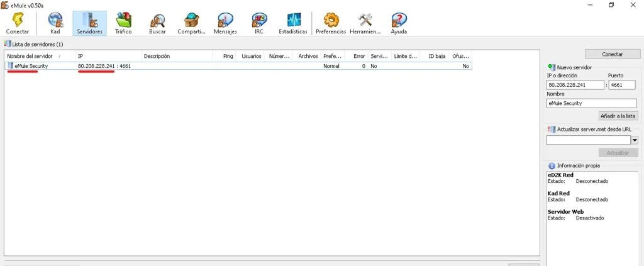Click the Nombre server name field
Screen dimensions: 644x266
pos(591,103)
